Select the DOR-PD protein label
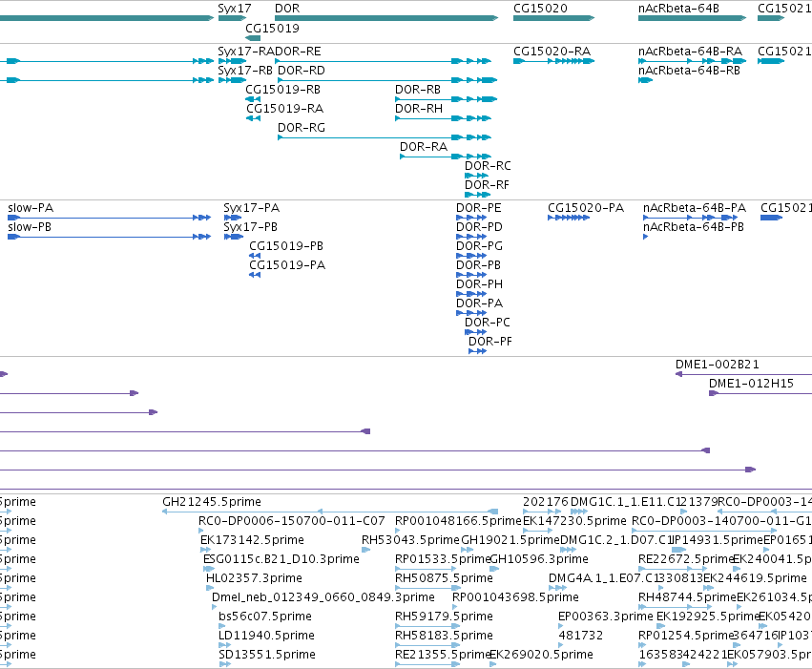The height and width of the screenshot is (669, 812). click(x=479, y=227)
